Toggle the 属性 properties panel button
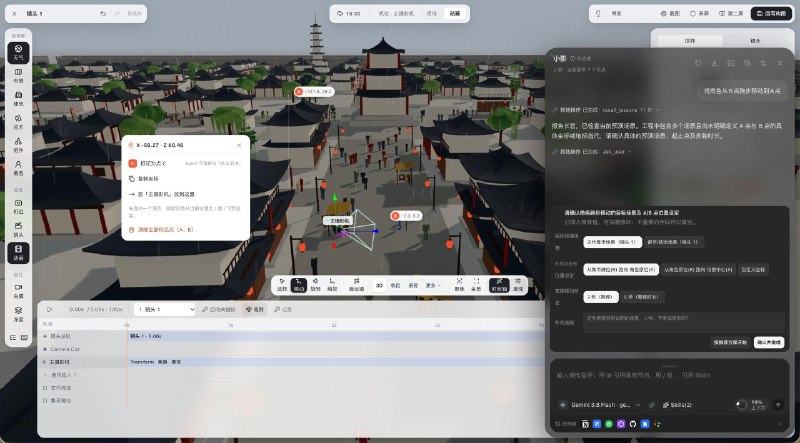This screenshot has width=800, height=443. click(x=518, y=285)
